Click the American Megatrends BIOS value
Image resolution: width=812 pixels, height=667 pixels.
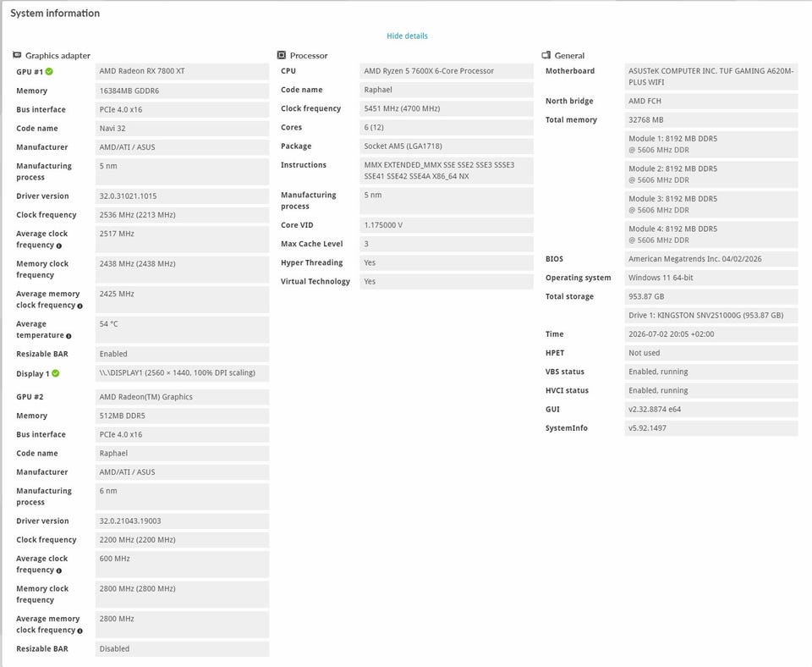(711, 259)
